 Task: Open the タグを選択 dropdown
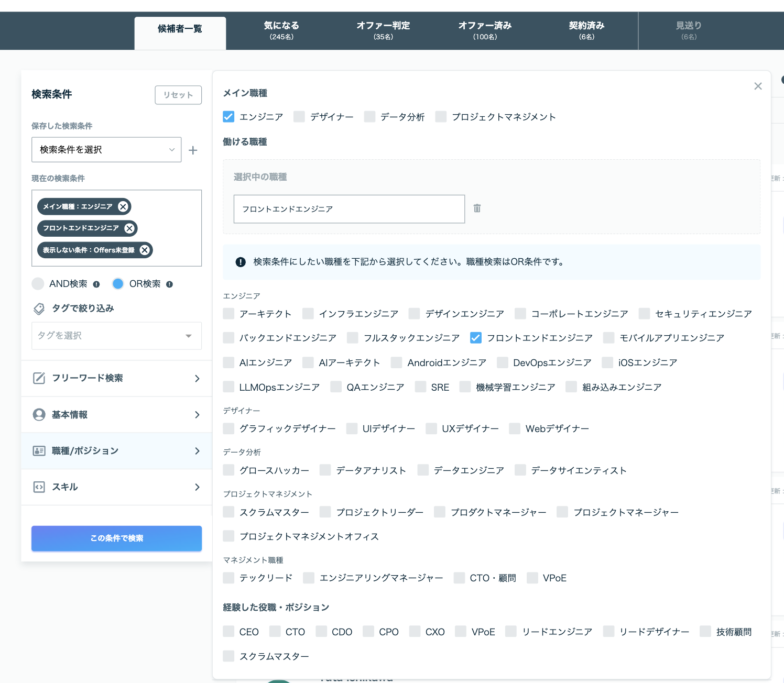coord(116,336)
